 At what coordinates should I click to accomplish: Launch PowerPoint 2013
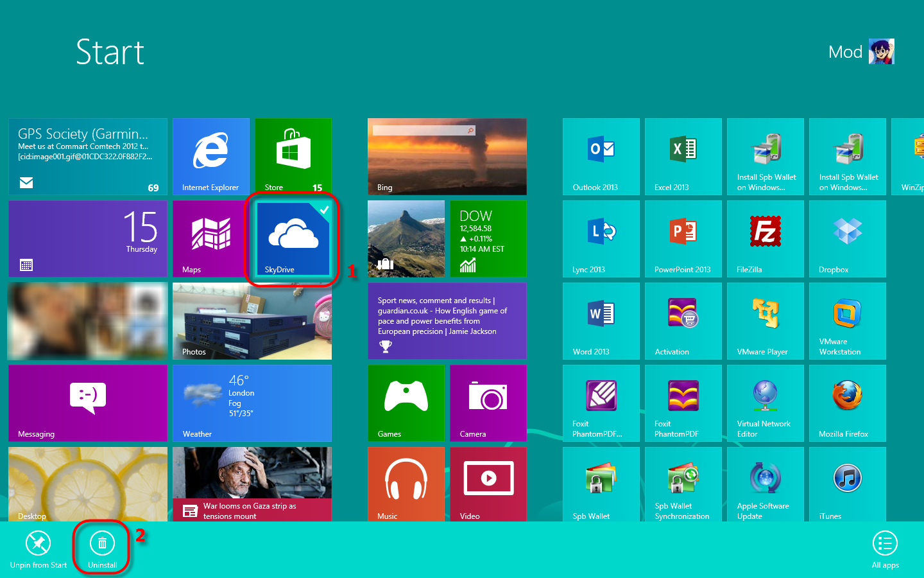(x=683, y=239)
